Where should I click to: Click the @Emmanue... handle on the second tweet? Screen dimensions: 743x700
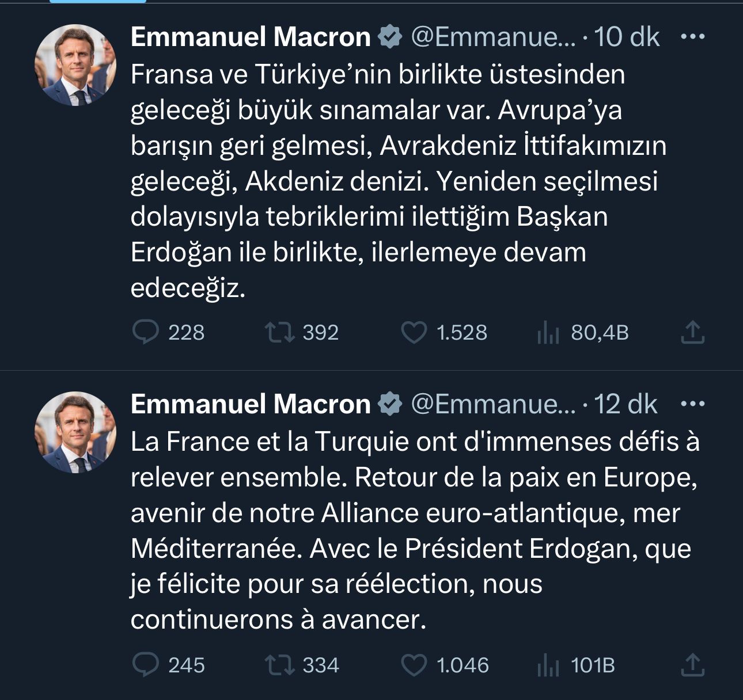point(492,405)
